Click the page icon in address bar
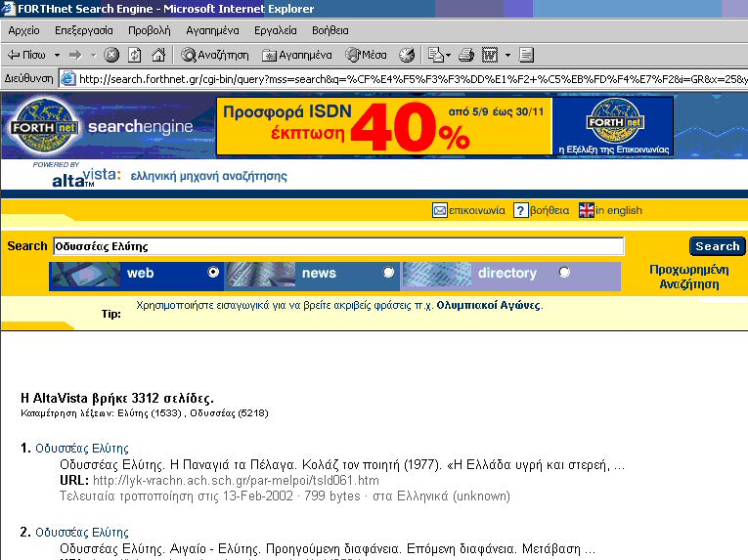Screen dimensions: 748x560 [68, 78]
